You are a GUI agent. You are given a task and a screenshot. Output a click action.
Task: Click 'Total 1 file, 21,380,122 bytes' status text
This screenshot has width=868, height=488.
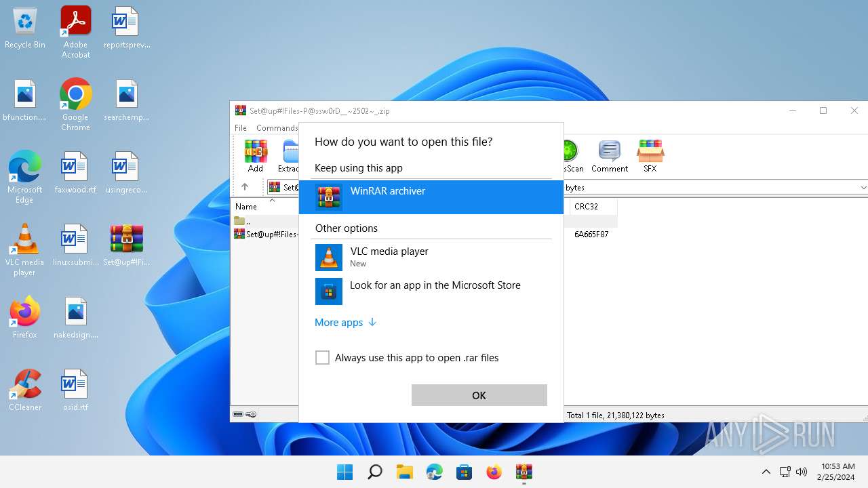point(616,415)
